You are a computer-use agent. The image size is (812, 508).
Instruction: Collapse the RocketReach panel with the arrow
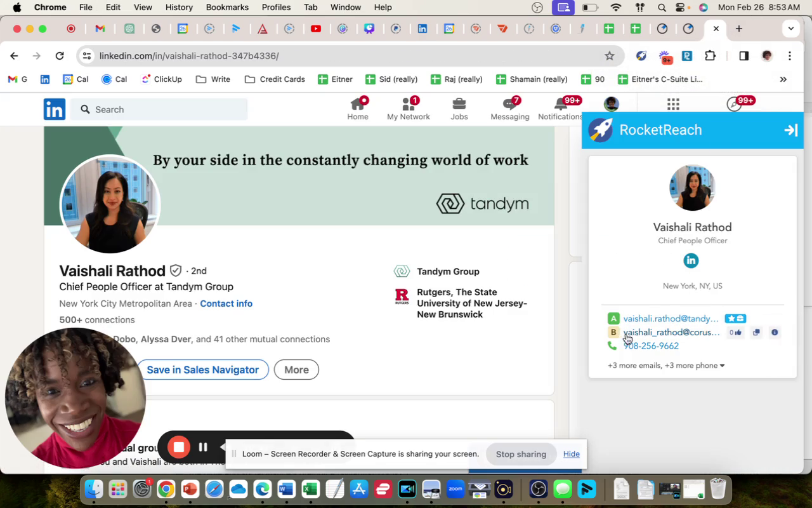point(790,130)
